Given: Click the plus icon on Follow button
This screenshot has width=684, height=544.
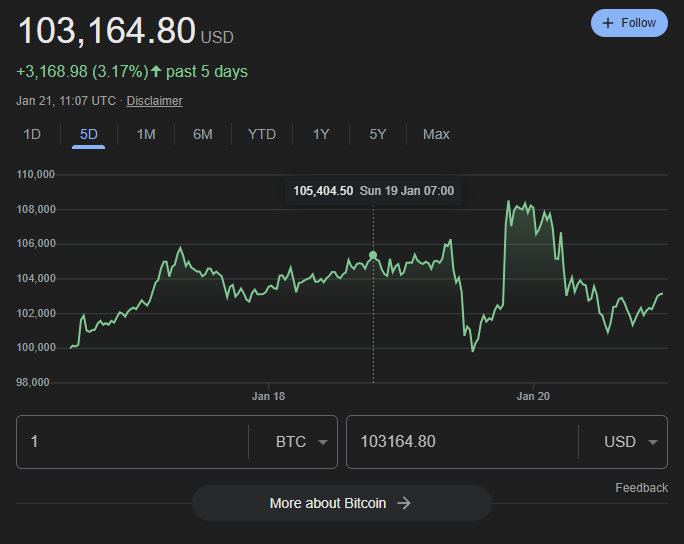Looking at the screenshot, I should click(x=608, y=23).
